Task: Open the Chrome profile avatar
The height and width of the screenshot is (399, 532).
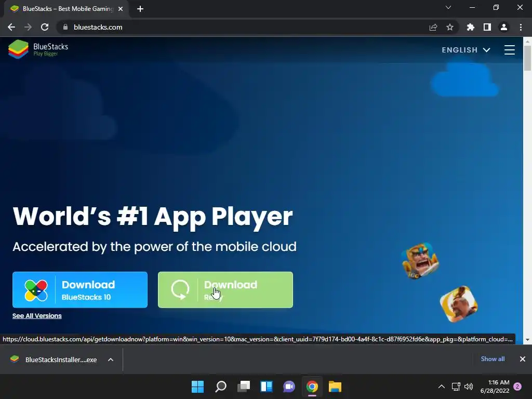Action: point(504,27)
